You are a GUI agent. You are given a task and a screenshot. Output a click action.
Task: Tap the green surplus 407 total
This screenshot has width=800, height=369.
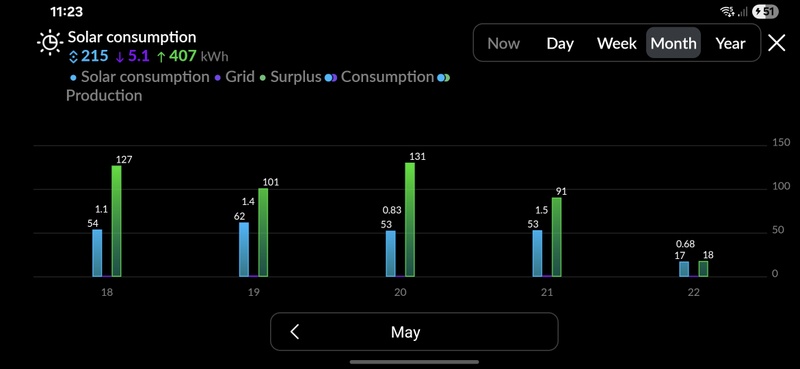177,56
